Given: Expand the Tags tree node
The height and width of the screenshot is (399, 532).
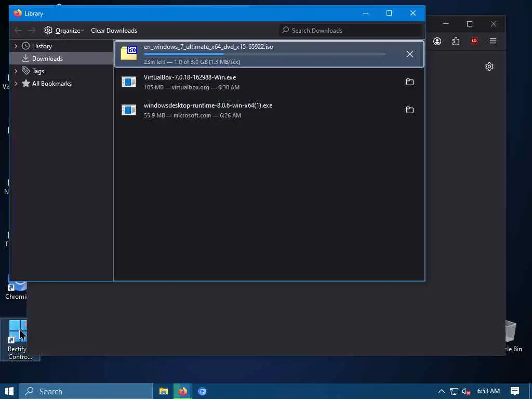Looking at the screenshot, I should 16,71.
